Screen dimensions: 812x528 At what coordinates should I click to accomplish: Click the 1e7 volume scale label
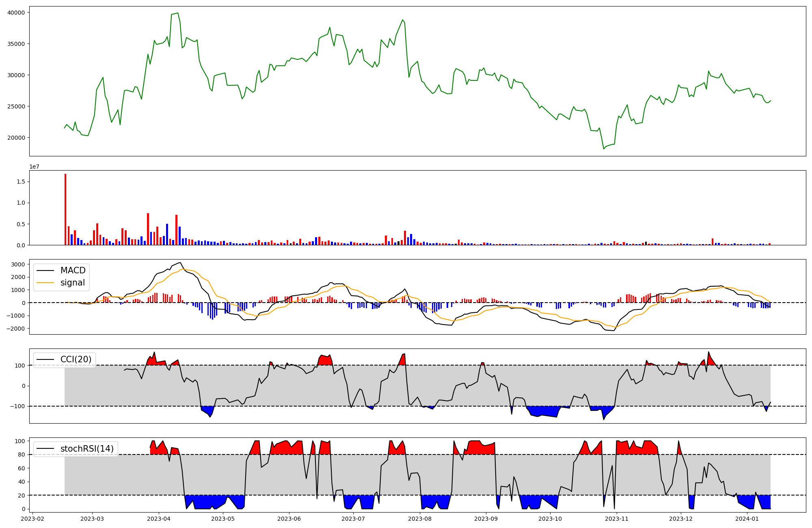35,167
